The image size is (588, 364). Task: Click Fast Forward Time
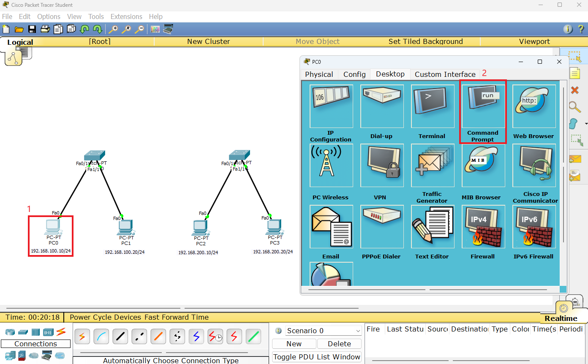click(177, 317)
